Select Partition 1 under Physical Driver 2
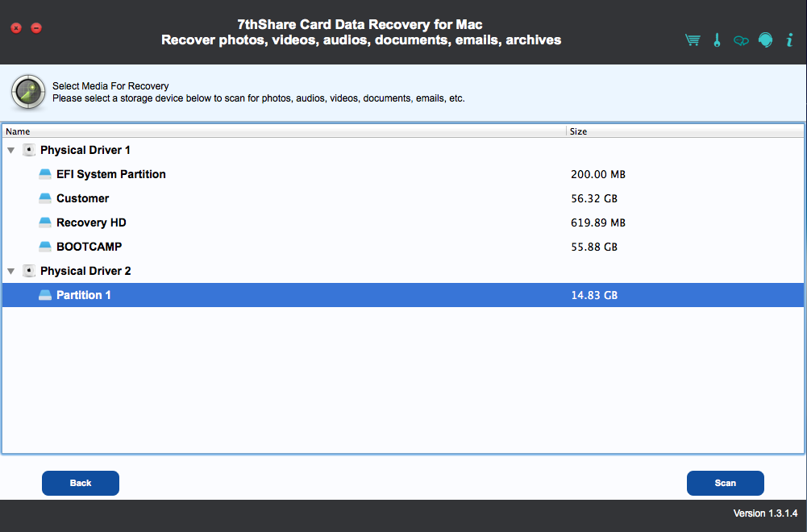Viewport: 807px width, 532px height. click(x=84, y=295)
